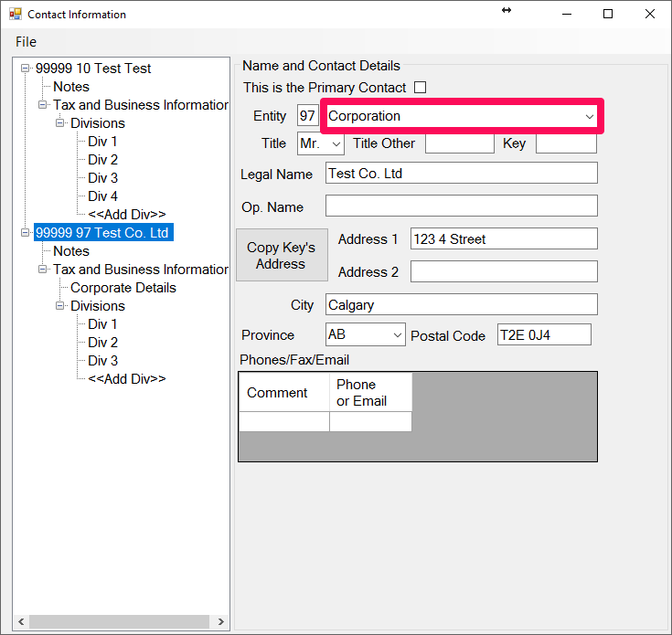Open the File menu
This screenshot has width=672, height=635.
click(x=26, y=42)
